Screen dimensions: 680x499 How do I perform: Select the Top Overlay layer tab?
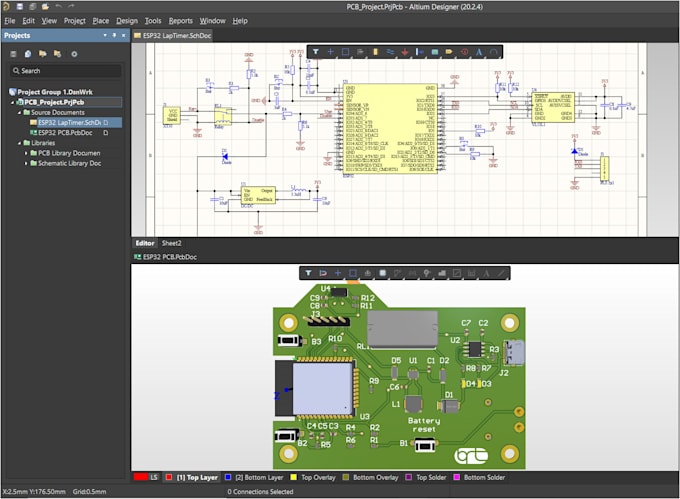[313, 477]
